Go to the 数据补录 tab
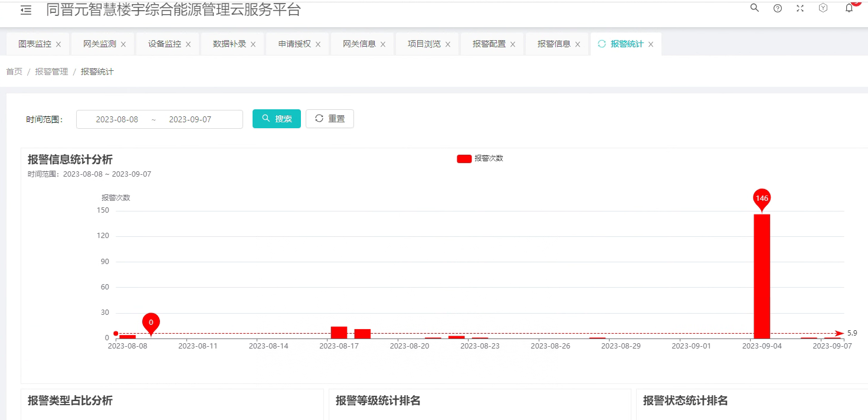868x420 pixels. click(230, 44)
